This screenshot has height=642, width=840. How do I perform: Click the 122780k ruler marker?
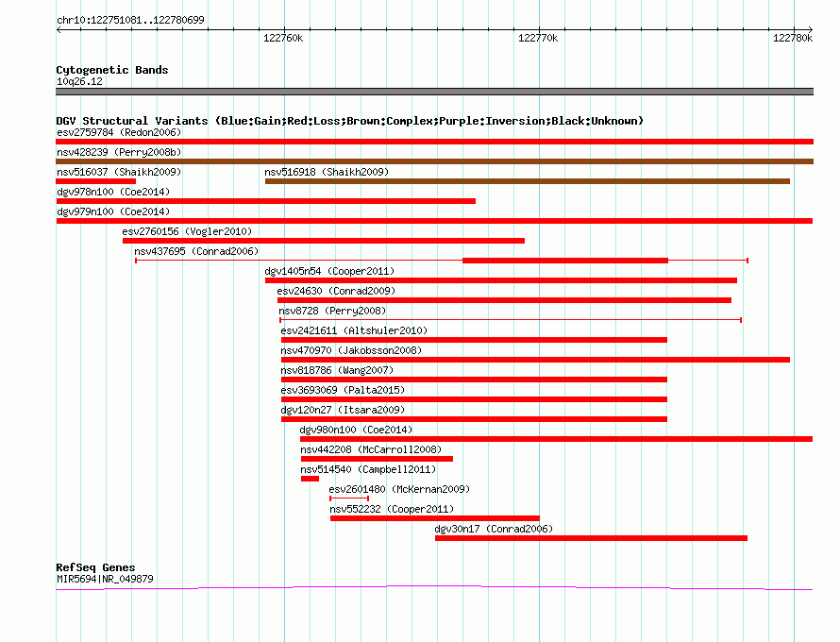point(793,38)
